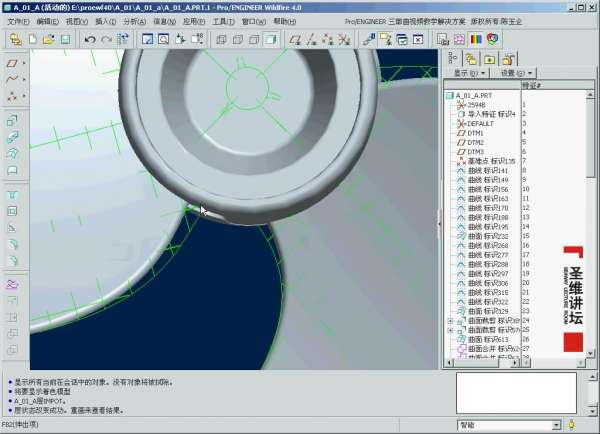Image resolution: width=600 pixels, height=434 pixels.
Task: Click the Boundary blend tool
Action: coord(12,170)
